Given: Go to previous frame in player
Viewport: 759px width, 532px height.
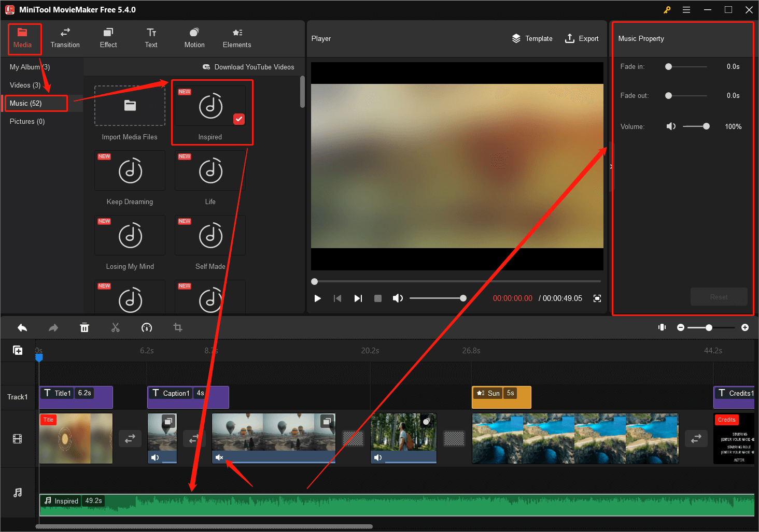Looking at the screenshot, I should (338, 298).
